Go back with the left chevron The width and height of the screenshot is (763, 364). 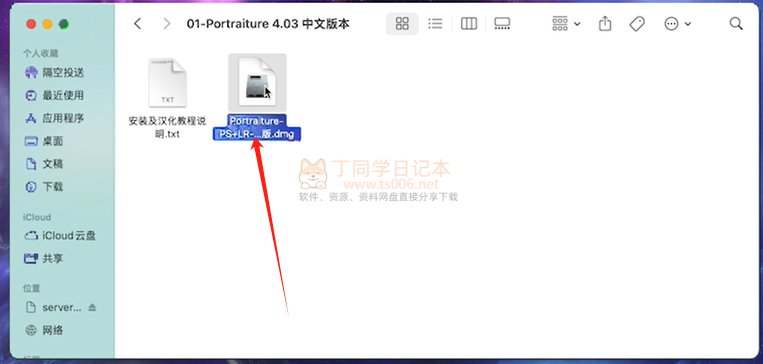(x=138, y=23)
